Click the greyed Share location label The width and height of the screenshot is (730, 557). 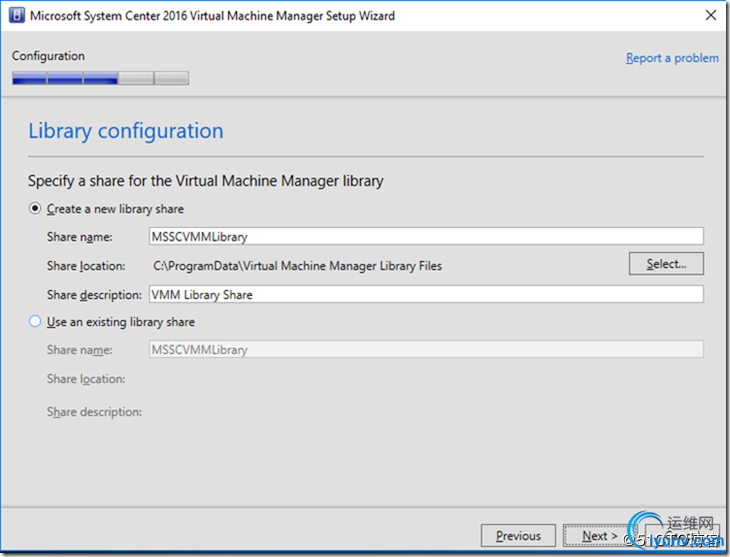[86, 379]
